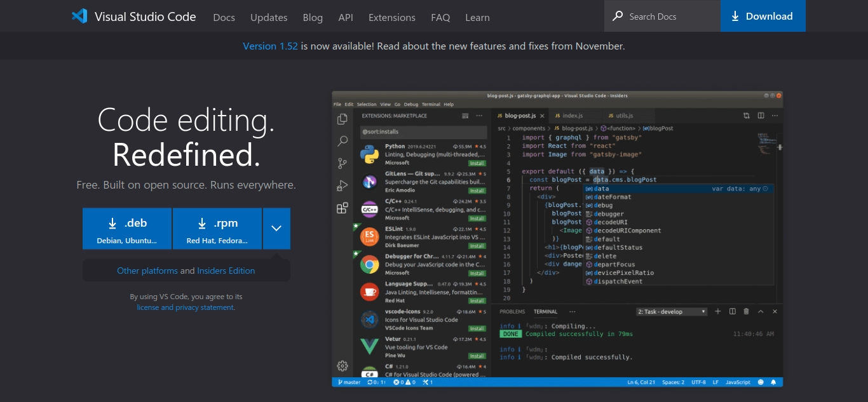Click the C/C++ extension logo
868x402 pixels.
pos(370,209)
